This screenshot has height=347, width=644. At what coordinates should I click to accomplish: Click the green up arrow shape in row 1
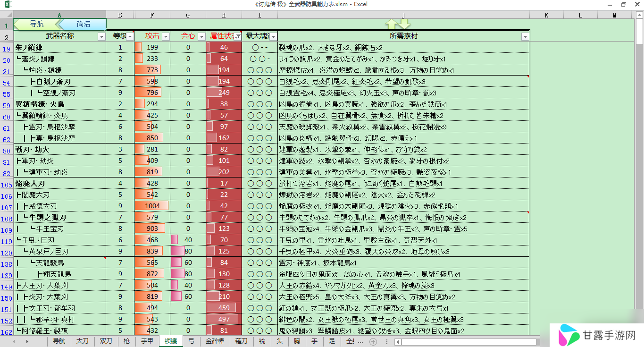coord(392,24)
